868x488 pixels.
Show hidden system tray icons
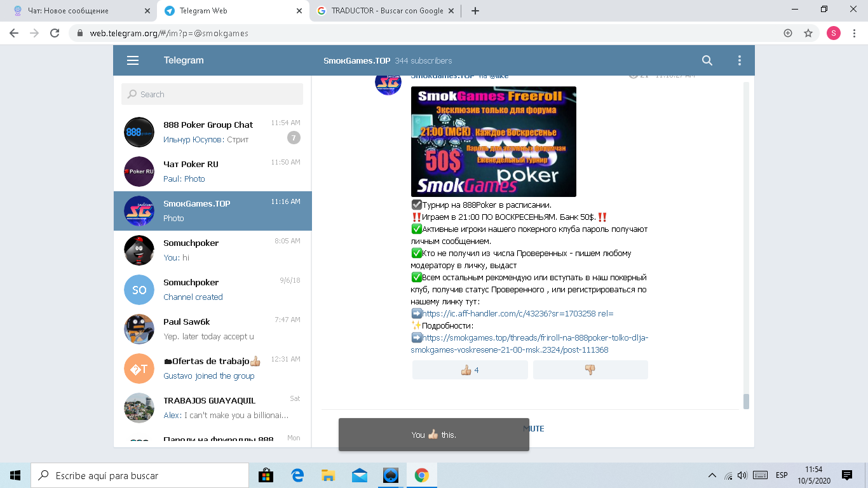click(712, 475)
